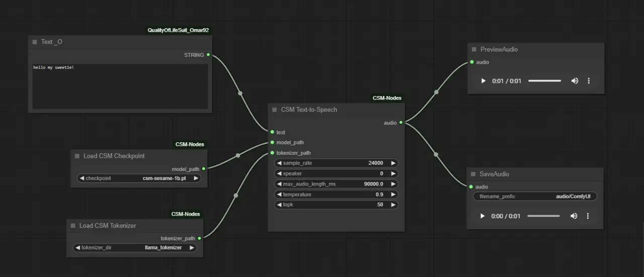Click the max_audio_length_ms value 90000.0
Screen dimensions: 644x277
coord(373,184)
